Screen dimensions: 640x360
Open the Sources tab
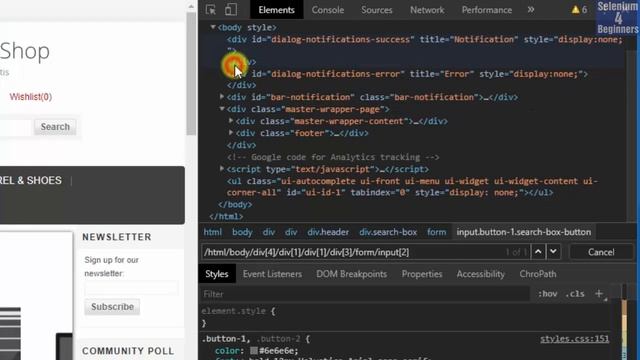[376, 10]
